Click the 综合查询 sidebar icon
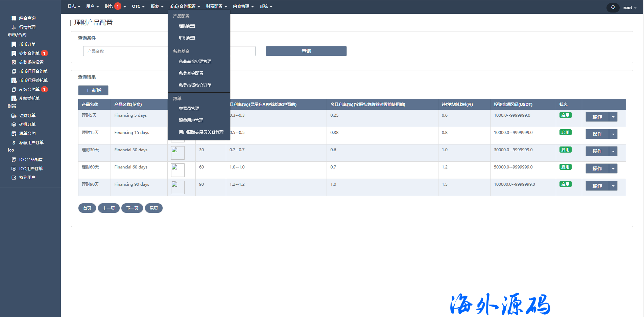Screen dimensions: 644x317 [x=14, y=18]
